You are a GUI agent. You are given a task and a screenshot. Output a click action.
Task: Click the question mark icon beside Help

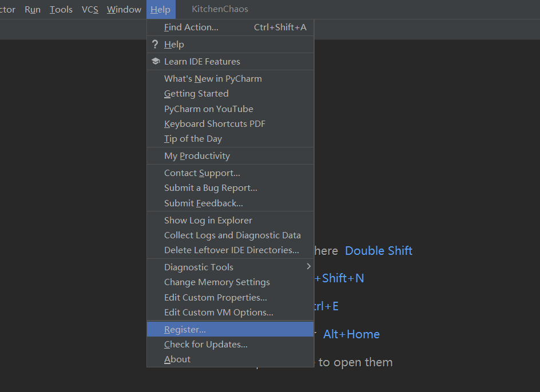coord(155,45)
